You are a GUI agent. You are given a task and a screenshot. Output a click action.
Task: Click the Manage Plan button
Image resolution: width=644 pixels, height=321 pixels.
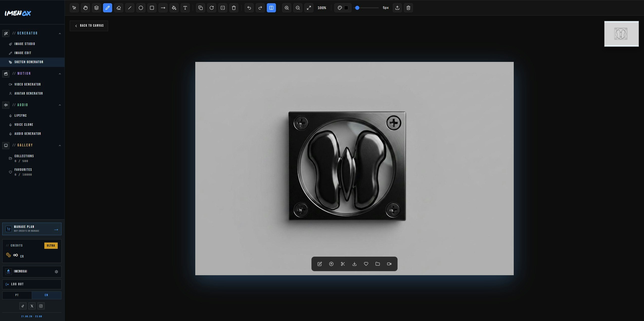point(32,229)
